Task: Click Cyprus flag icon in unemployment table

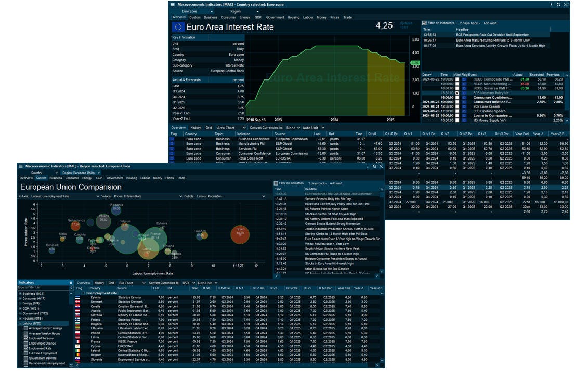Action: pyautogui.click(x=77, y=346)
